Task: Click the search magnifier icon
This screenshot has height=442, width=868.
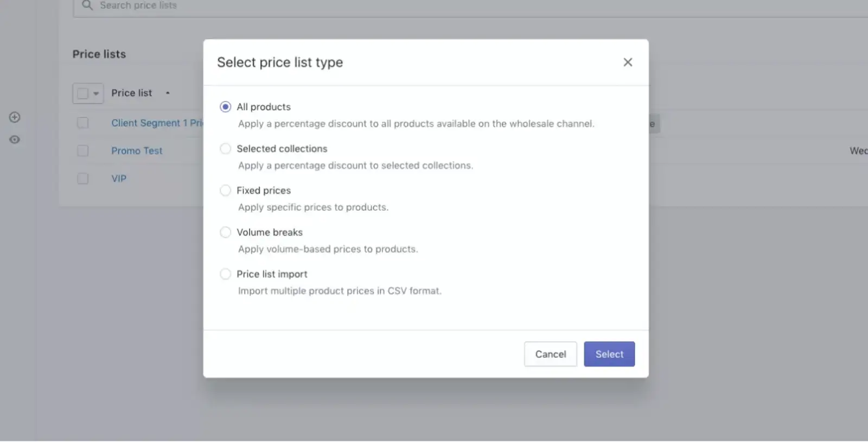Action: point(87,5)
